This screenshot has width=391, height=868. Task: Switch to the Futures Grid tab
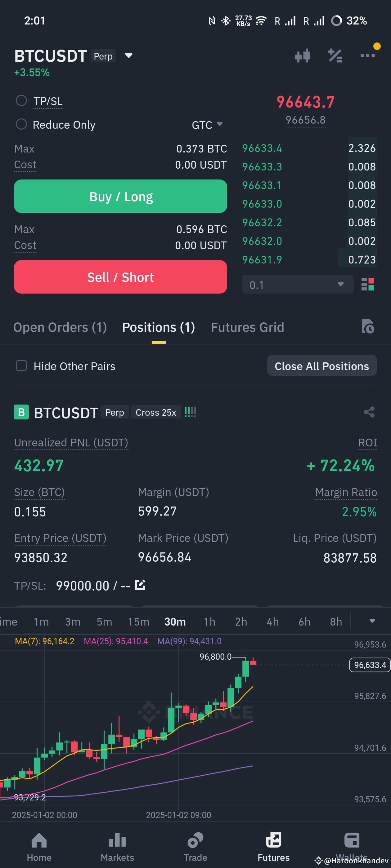tap(247, 327)
